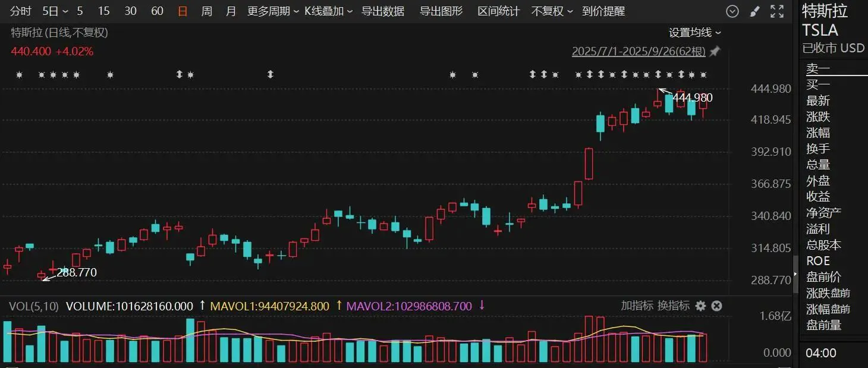
Task: Click 加指标 to add an indicator
Action: click(637, 306)
